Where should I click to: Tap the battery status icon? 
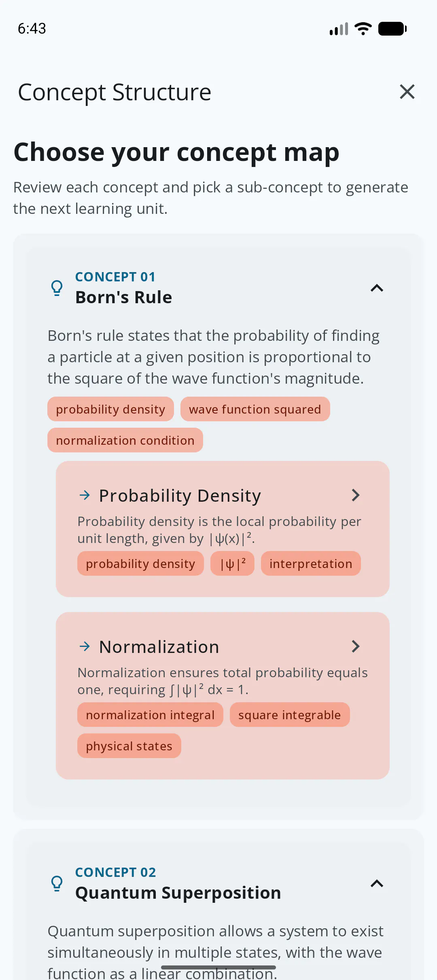[392, 29]
